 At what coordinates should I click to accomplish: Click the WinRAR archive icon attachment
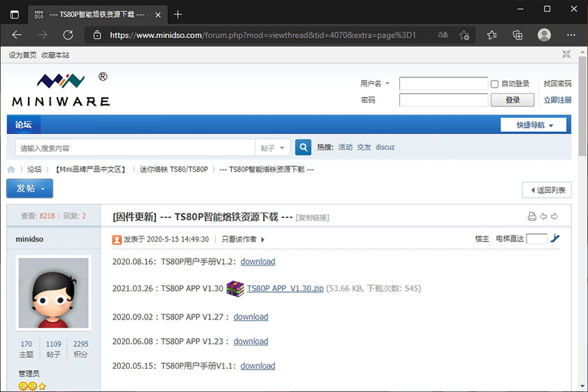(x=235, y=289)
